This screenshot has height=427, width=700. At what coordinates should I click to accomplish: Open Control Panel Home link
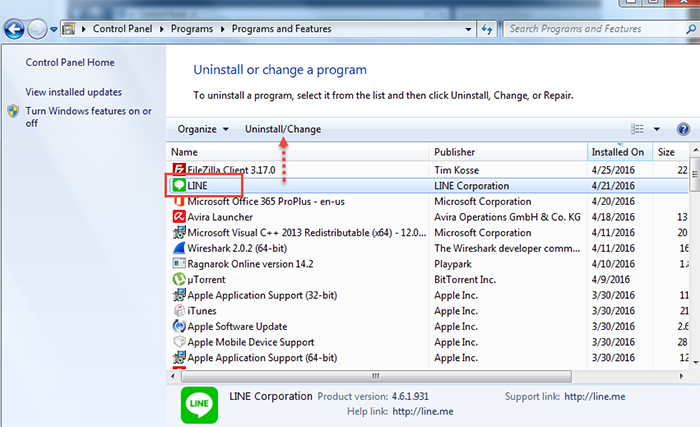click(70, 63)
